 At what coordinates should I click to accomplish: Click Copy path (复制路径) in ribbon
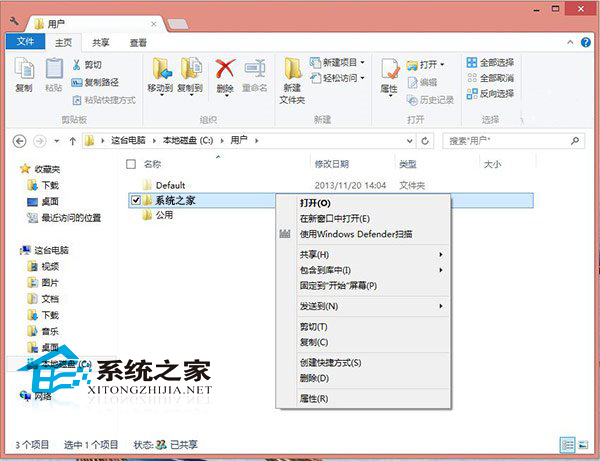95,82
